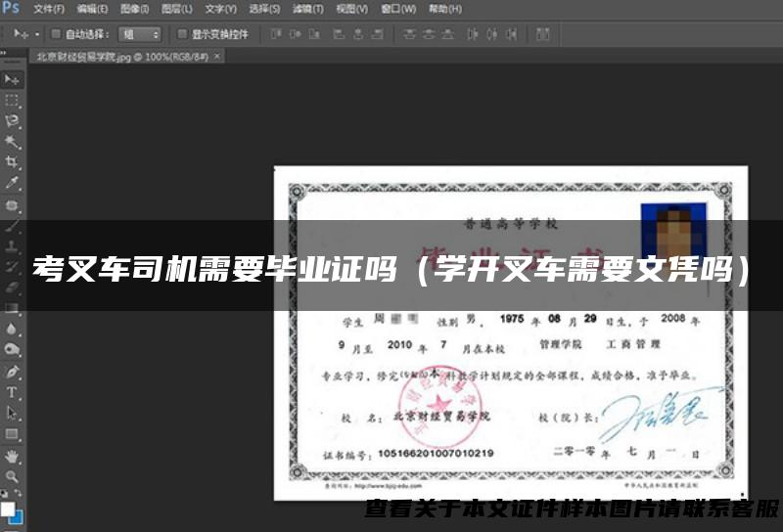The image size is (783, 532).
Task: Select the Eyedropper tool
Action: click(13, 182)
